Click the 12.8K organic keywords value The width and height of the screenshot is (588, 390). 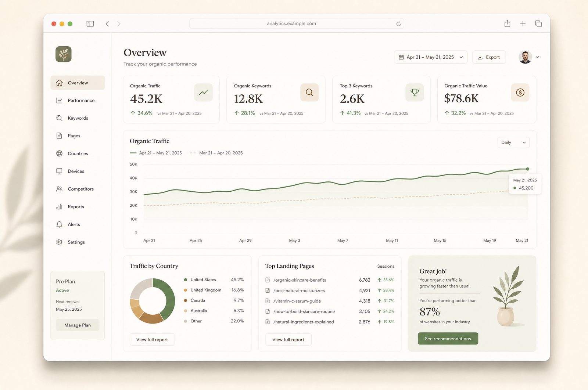(x=248, y=99)
